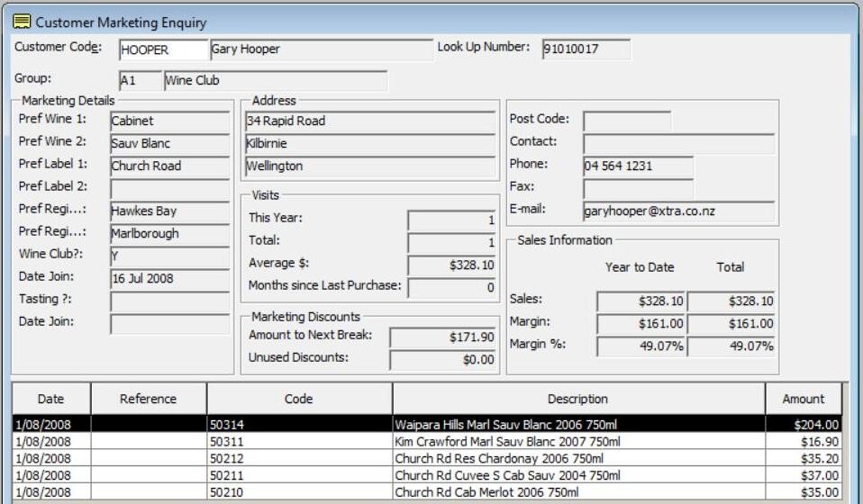Click the E-mail field garyhooper@xtra.co.nz

point(678,211)
